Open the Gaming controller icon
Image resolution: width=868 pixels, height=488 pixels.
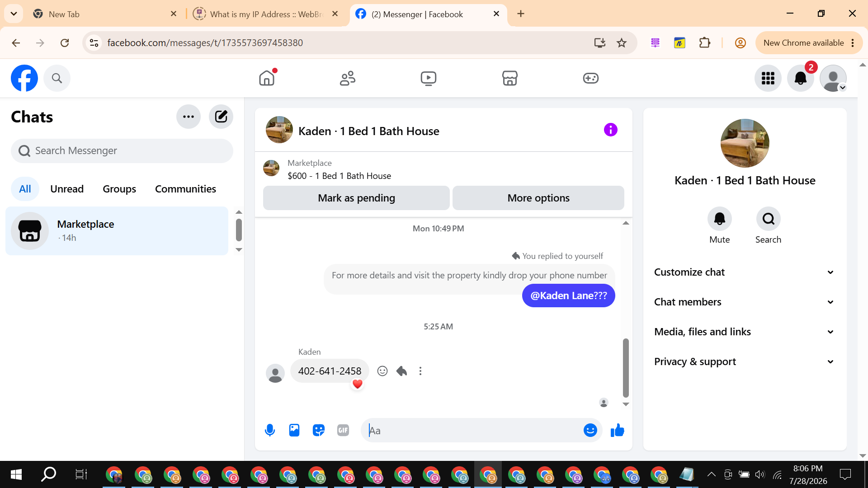[591, 78]
